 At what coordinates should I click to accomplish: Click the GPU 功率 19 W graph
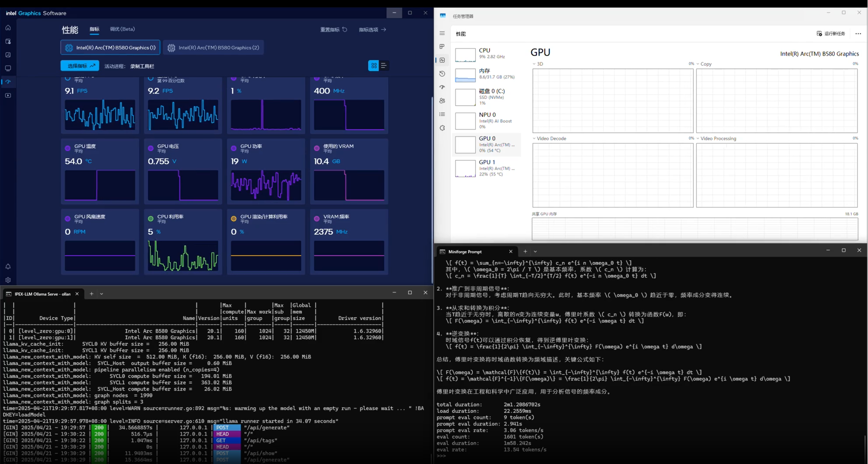(266, 185)
